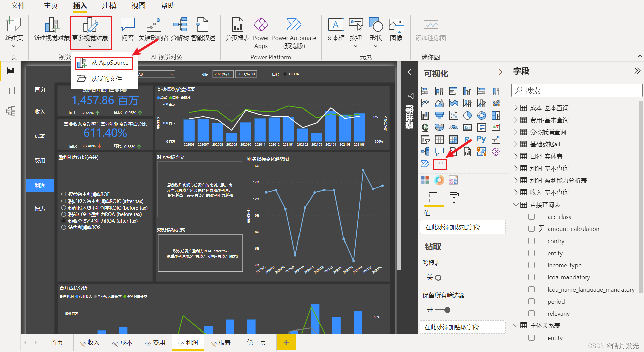The width and height of the screenshot is (644, 352).
Task: Click 新建视觉对象 ribbon button
Action: pyautogui.click(x=52, y=30)
